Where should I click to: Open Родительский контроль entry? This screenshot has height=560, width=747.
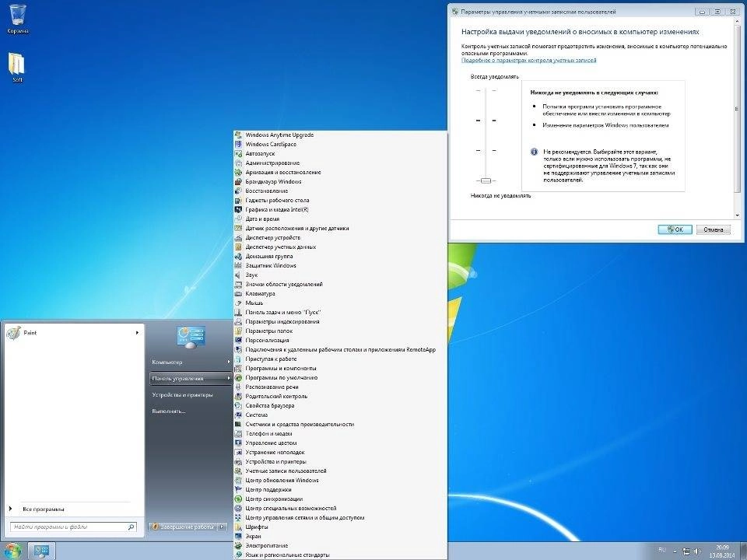[x=276, y=396]
